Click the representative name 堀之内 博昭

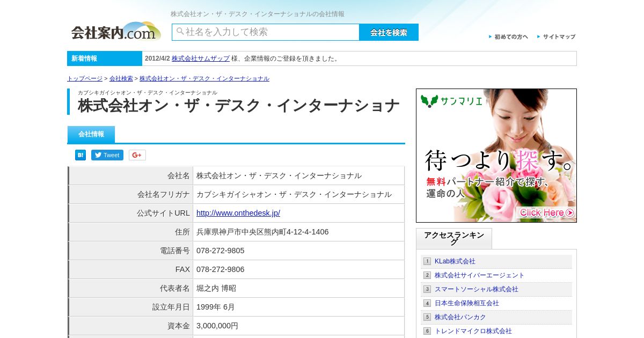click(x=216, y=288)
